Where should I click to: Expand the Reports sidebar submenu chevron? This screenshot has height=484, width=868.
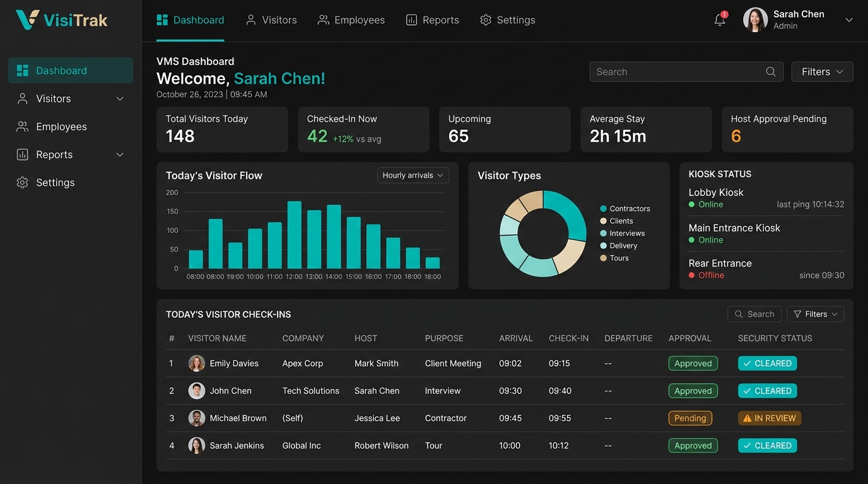(x=120, y=155)
